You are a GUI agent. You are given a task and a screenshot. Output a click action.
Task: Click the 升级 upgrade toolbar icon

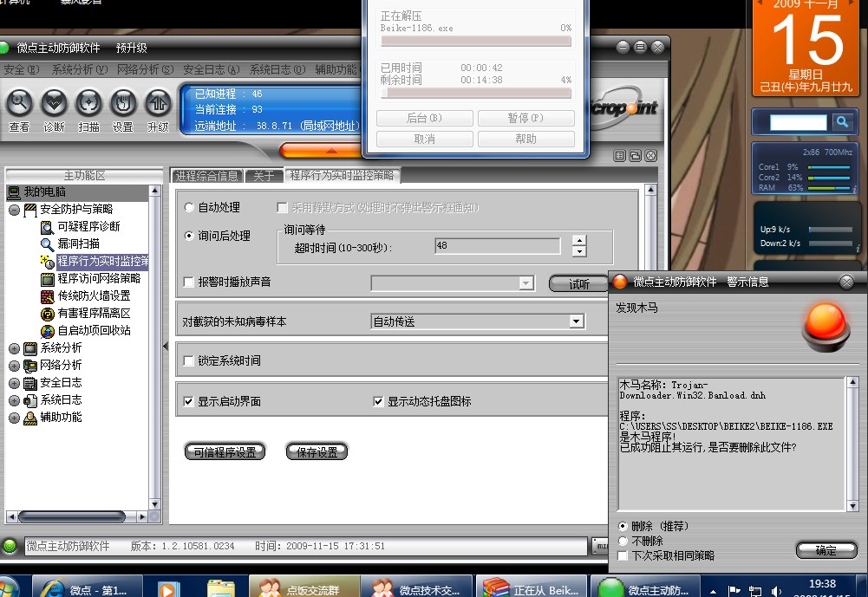coord(158,103)
